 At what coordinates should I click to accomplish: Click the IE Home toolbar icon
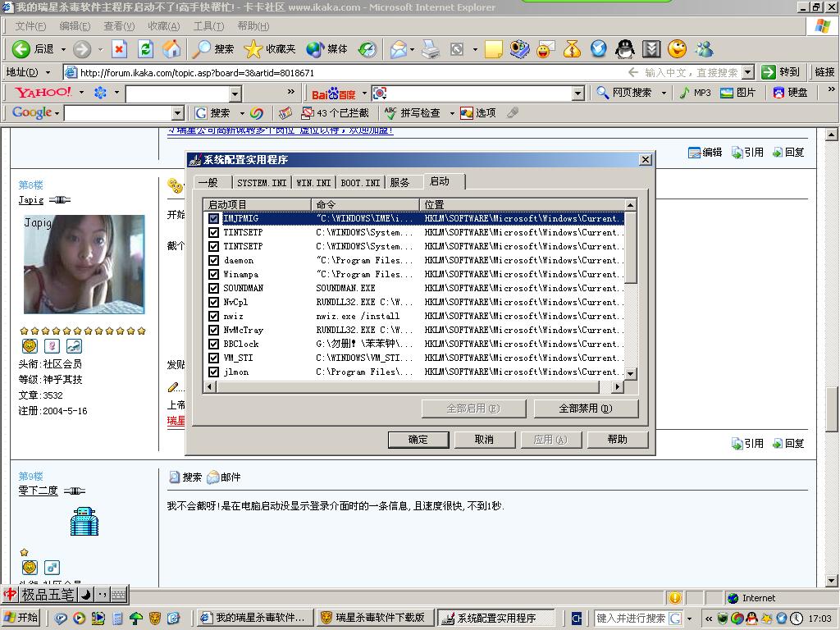pyautogui.click(x=171, y=49)
